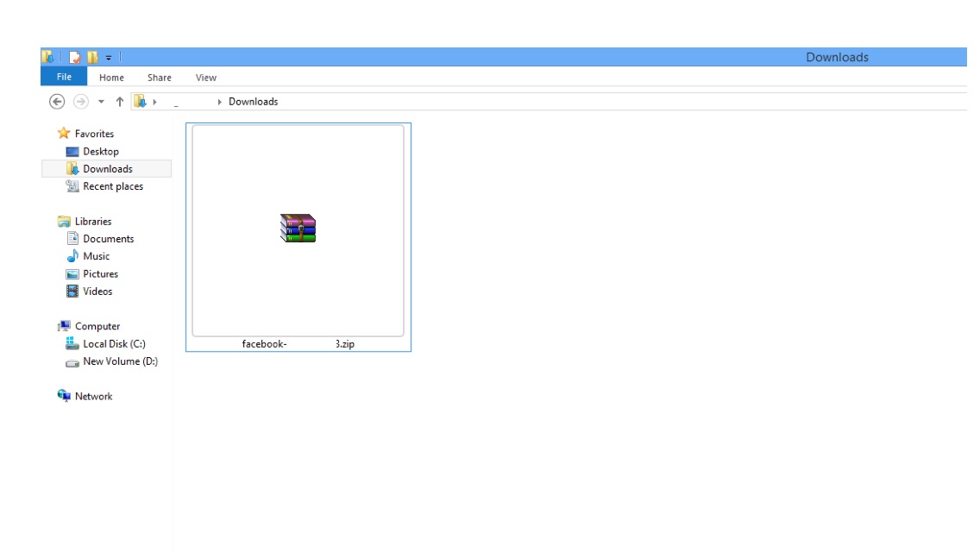Expand breadcrumb chevron before Downloads
This screenshot has width=980, height=552.
219,102
